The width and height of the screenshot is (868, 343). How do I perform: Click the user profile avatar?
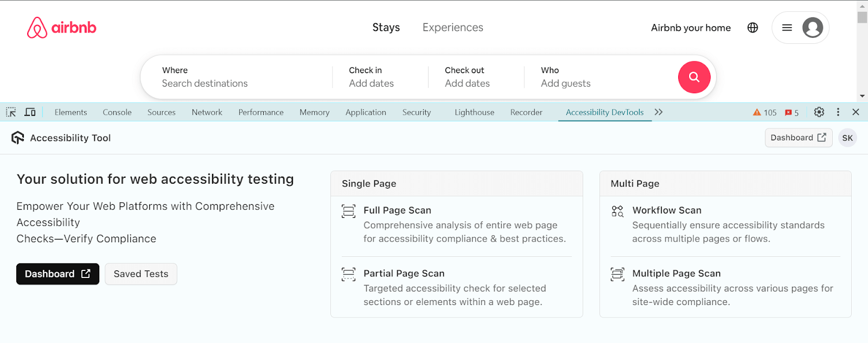(813, 28)
